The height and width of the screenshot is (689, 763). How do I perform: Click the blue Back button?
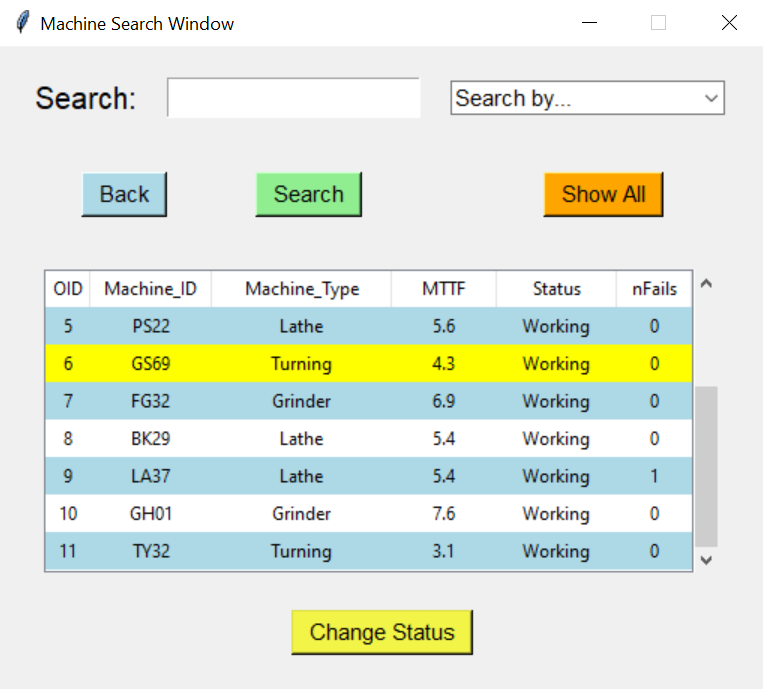(124, 194)
